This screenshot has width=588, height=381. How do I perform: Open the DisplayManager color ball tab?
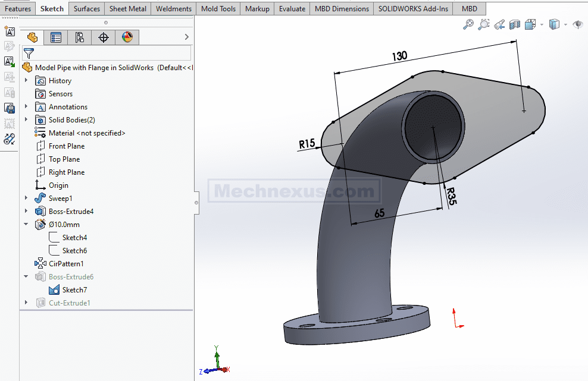(x=127, y=37)
